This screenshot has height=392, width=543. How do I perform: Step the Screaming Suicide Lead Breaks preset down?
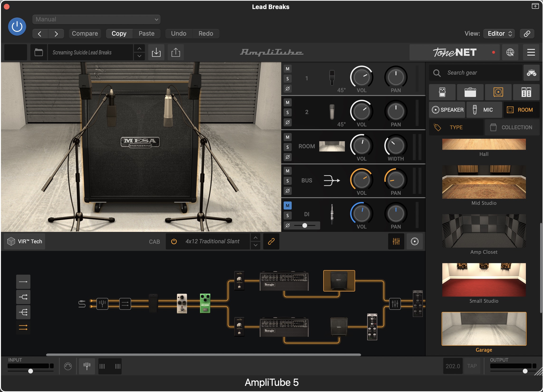click(x=139, y=56)
